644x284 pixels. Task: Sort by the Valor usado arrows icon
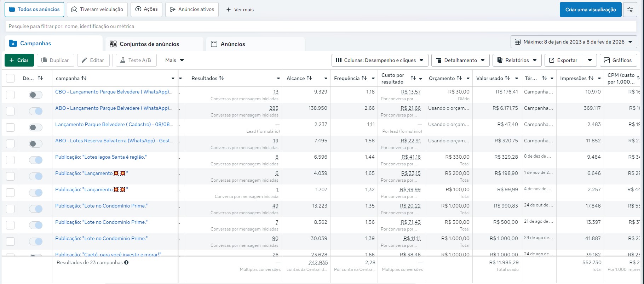point(507,78)
